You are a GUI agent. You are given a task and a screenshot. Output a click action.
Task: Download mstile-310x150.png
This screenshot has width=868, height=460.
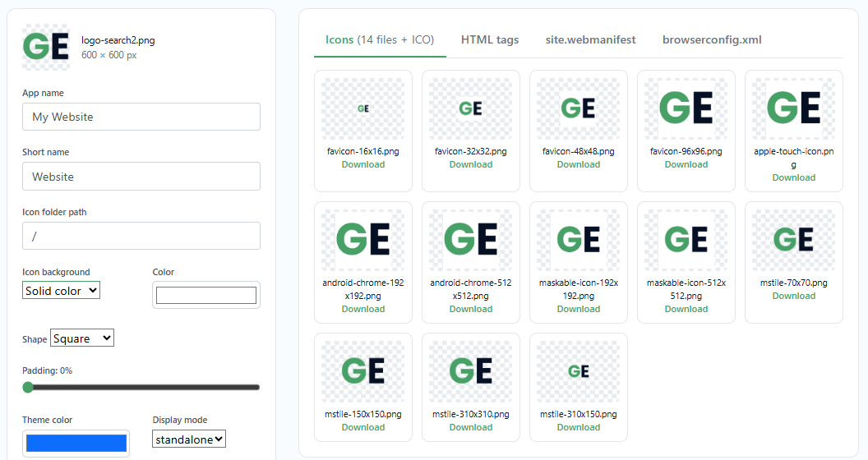pos(579,427)
